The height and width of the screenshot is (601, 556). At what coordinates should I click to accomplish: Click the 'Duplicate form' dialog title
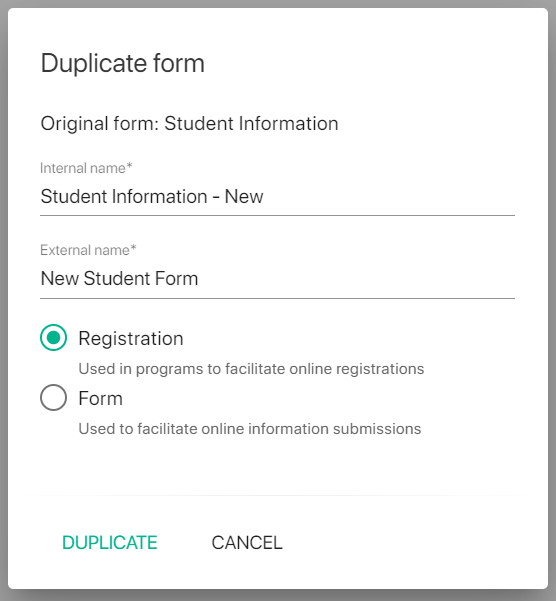(x=123, y=64)
